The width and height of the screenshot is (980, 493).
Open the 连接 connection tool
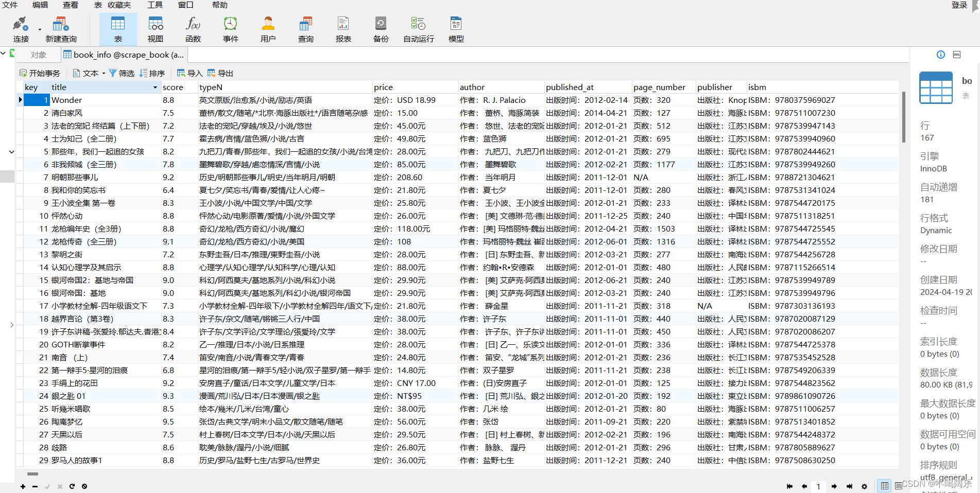click(x=21, y=29)
